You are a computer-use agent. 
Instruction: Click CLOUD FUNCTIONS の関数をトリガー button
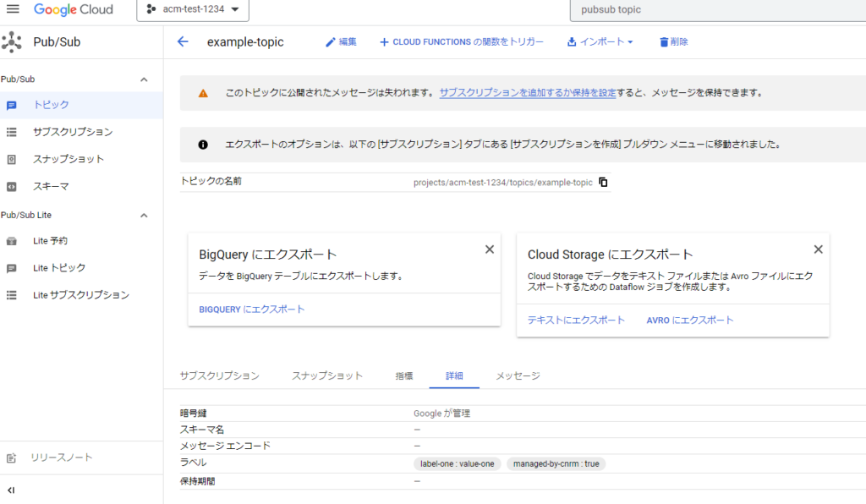[461, 42]
